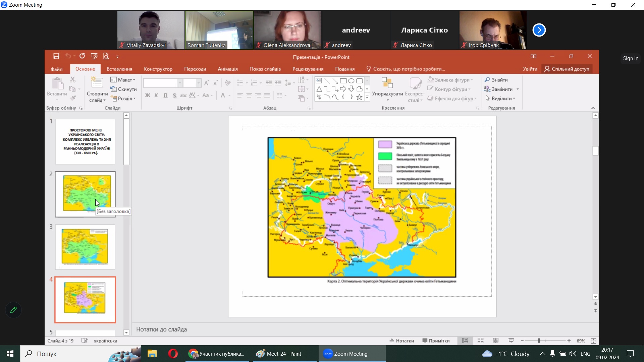Click Zoom's green annotation pencil button
644x362 pixels.
[13, 310]
